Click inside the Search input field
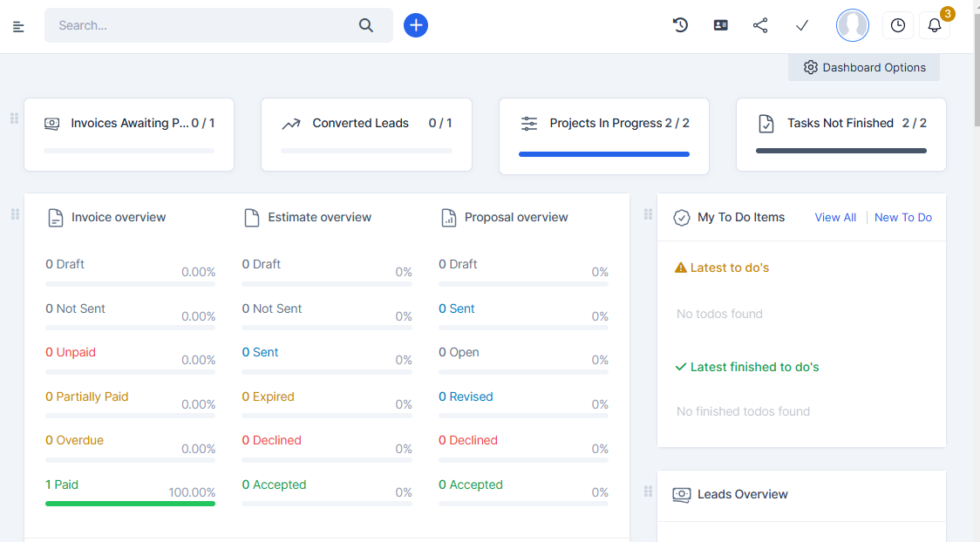Image resolution: width=980 pixels, height=542 pixels. click(x=201, y=25)
